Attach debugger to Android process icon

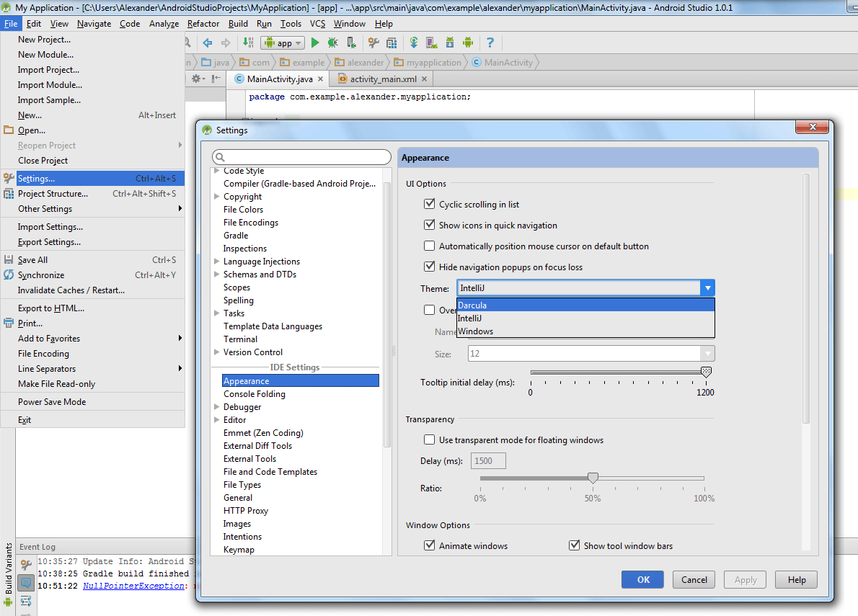351,43
